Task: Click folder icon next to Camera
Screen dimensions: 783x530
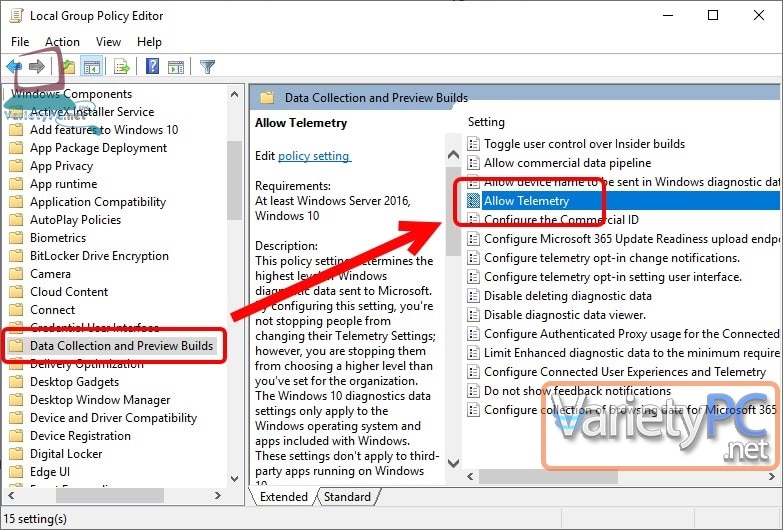Action: [16, 274]
